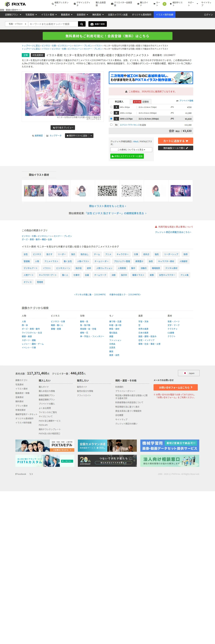
Task: Open the Facebook icon link in footer
Action: 21,474
